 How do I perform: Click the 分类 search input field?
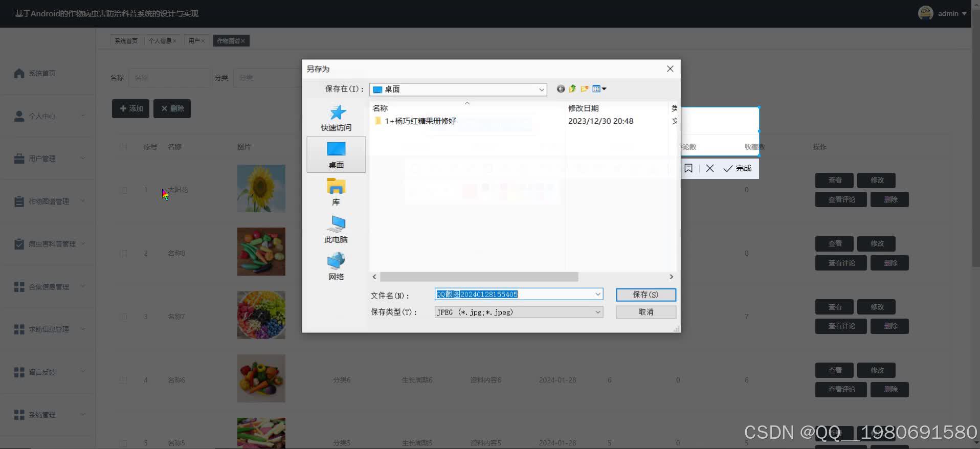point(268,78)
